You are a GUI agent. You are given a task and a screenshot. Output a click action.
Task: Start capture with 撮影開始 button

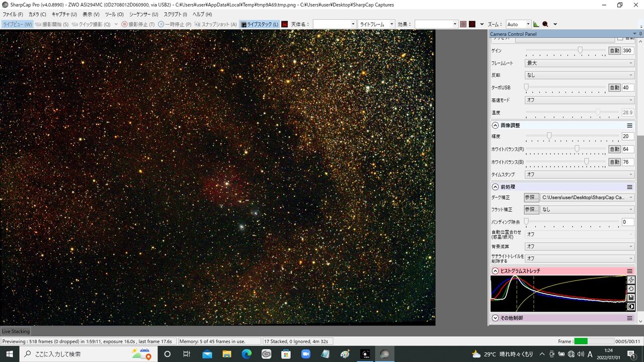point(52,24)
